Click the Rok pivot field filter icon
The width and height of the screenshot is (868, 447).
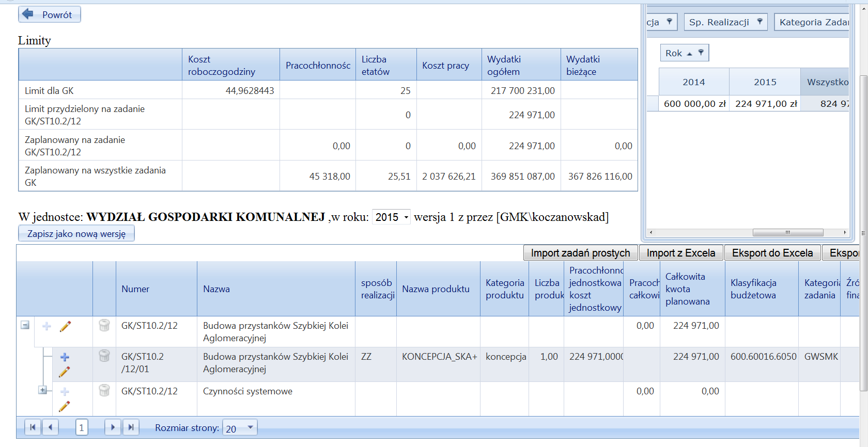click(701, 53)
